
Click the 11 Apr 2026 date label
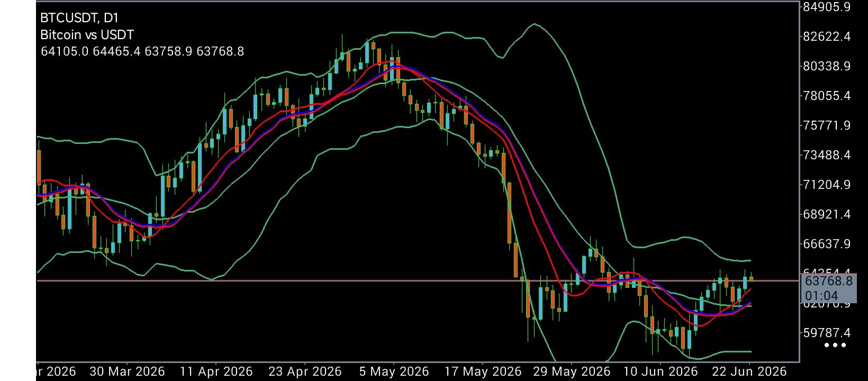tap(216, 371)
